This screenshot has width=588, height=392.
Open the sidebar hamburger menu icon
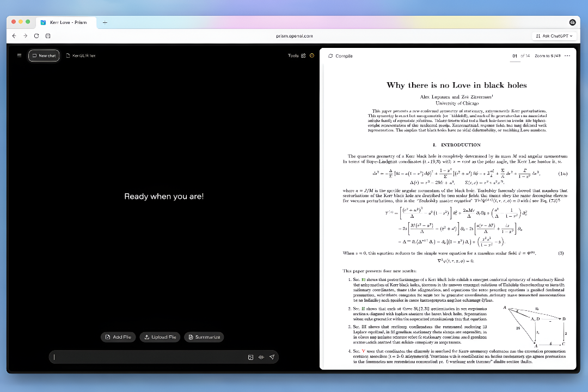(19, 55)
